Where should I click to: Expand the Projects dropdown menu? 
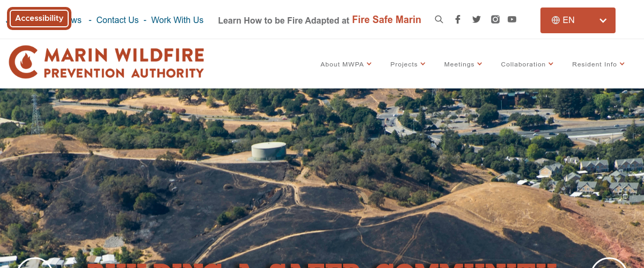pos(408,64)
